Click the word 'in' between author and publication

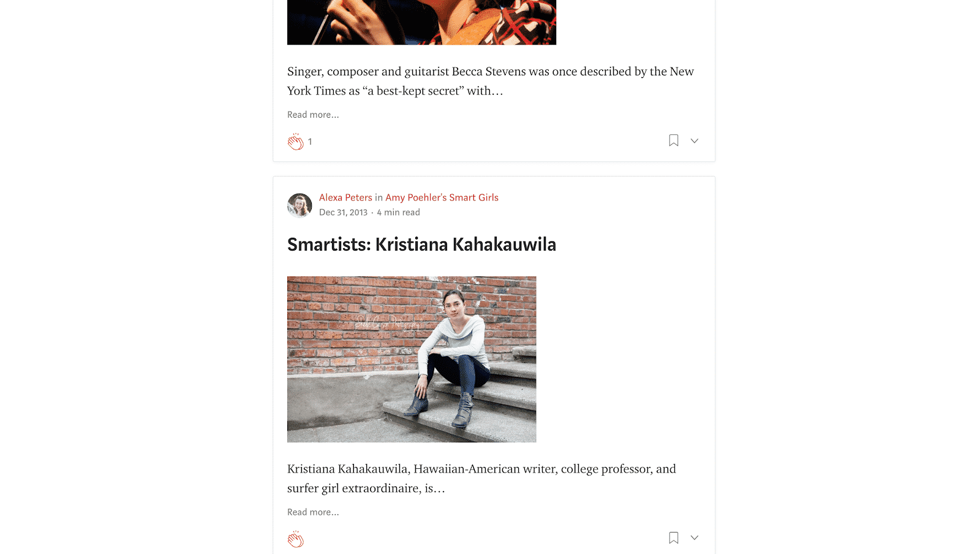click(379, 197)
